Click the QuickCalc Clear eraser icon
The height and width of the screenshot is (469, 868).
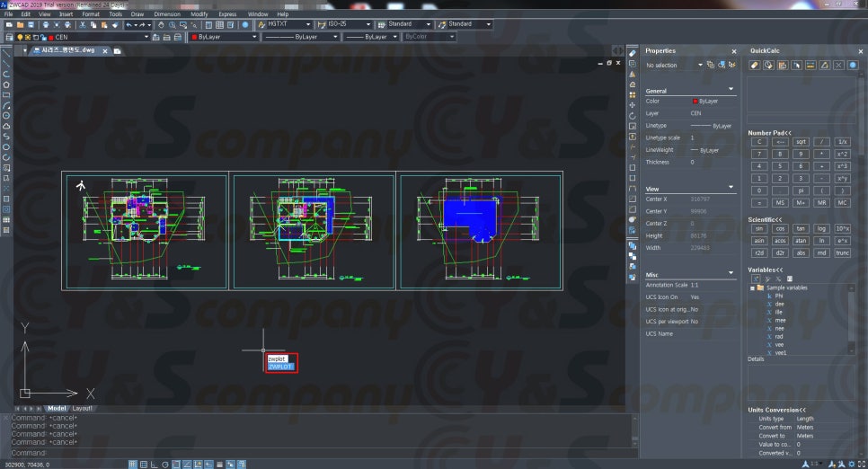coord(755,66)
